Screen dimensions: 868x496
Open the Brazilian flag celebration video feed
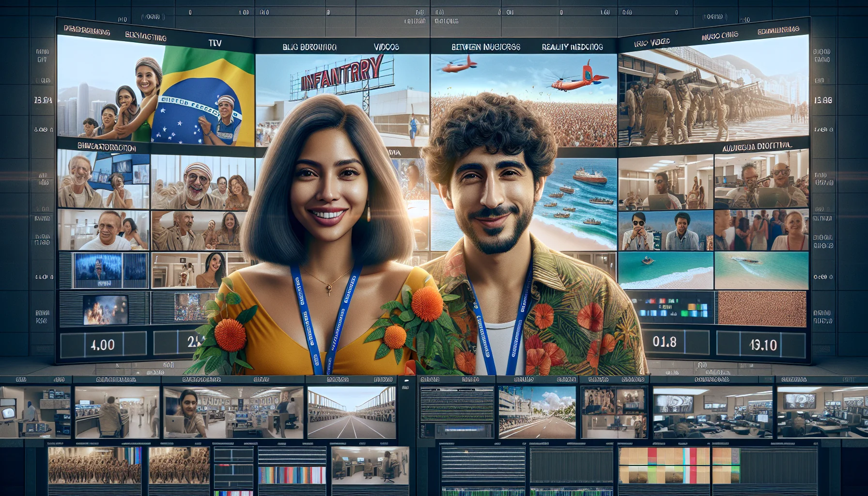pyautogui.click(x=156, y=91)
